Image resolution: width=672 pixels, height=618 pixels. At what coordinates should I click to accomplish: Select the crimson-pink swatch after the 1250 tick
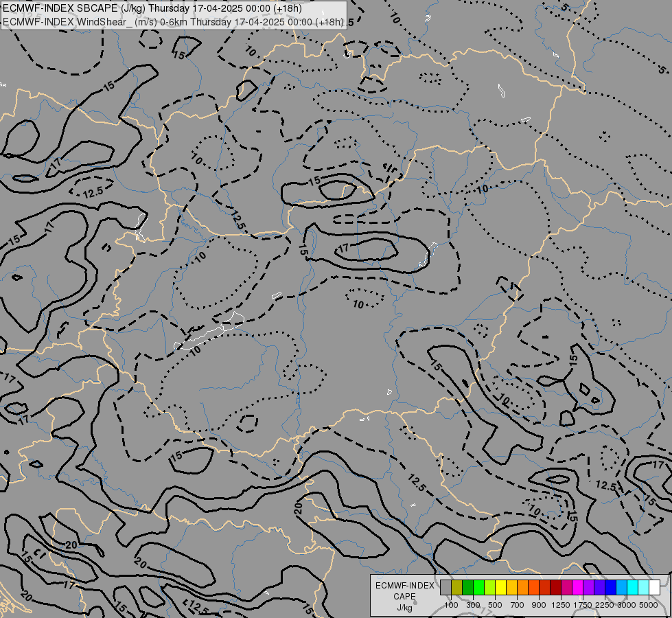(x=566, y=588)
